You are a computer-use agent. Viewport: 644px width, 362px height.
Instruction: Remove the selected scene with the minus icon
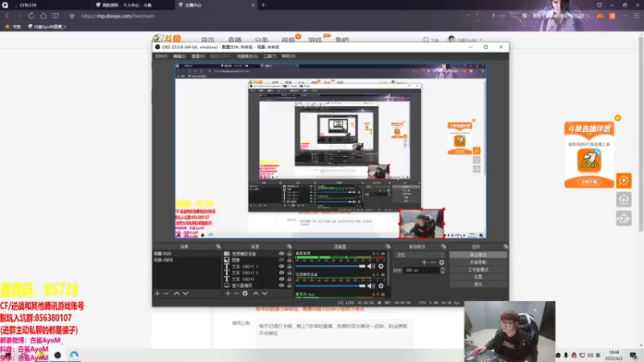pyautogui.click(x=166, y=294)
